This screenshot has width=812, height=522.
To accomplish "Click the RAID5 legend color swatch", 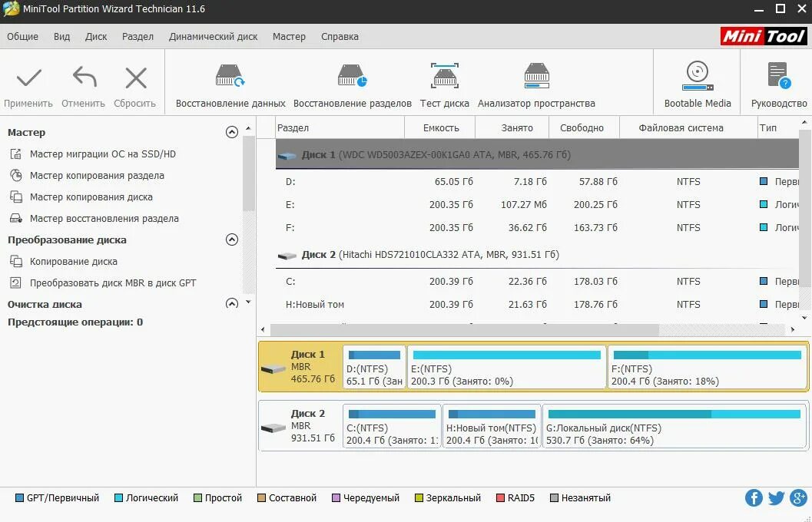I will [500, 498].
